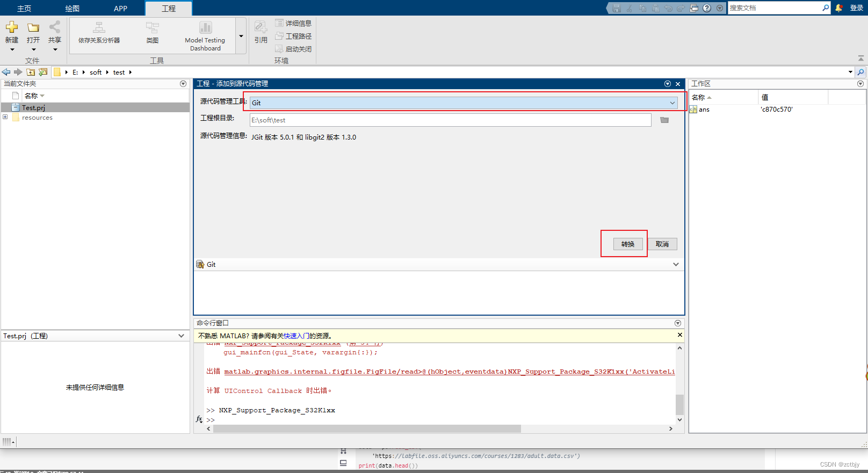The height and width of the screenshot is (473, 868).
Task: Click the soft folder in address path
Action: pos(96,72)
